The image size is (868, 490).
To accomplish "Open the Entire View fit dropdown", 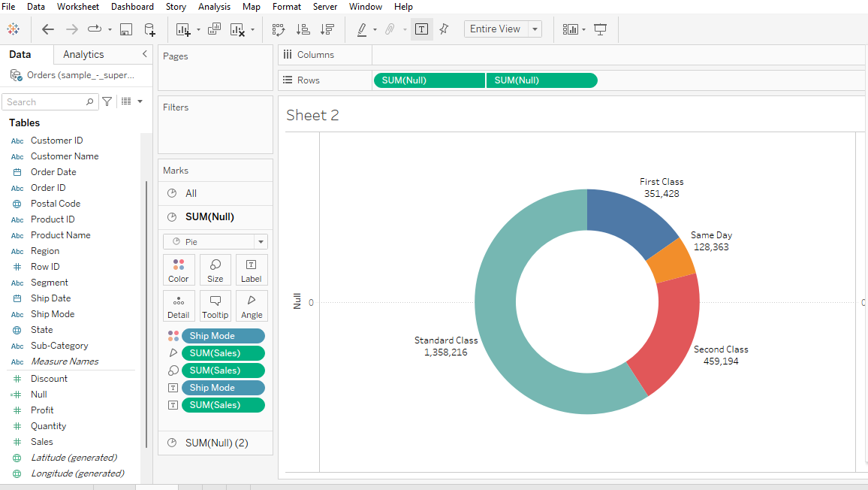I will pos(502,29).
